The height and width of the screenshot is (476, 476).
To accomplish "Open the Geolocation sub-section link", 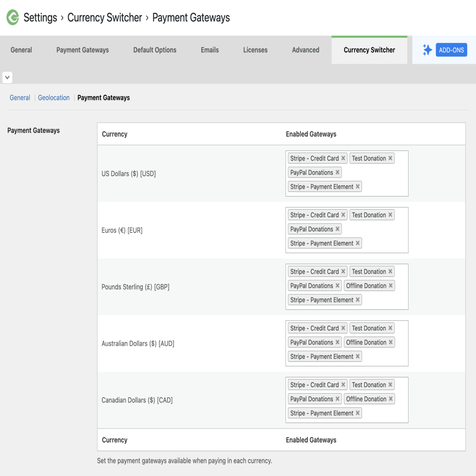I will [x=54, y=98].
